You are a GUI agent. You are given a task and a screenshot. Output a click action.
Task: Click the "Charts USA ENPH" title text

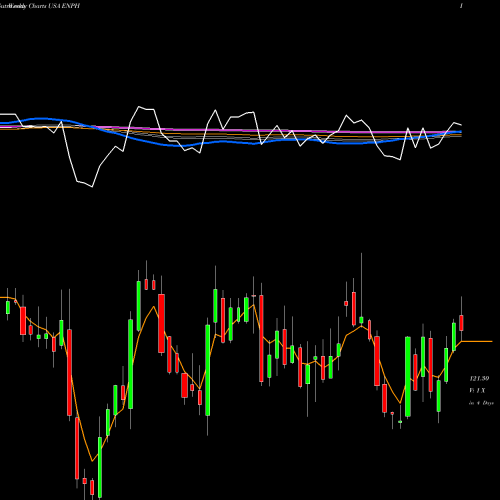coord(54,6)
